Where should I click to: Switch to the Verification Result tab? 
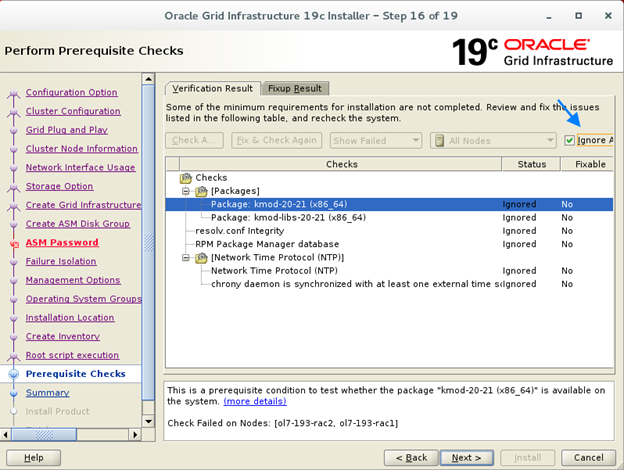213,88
